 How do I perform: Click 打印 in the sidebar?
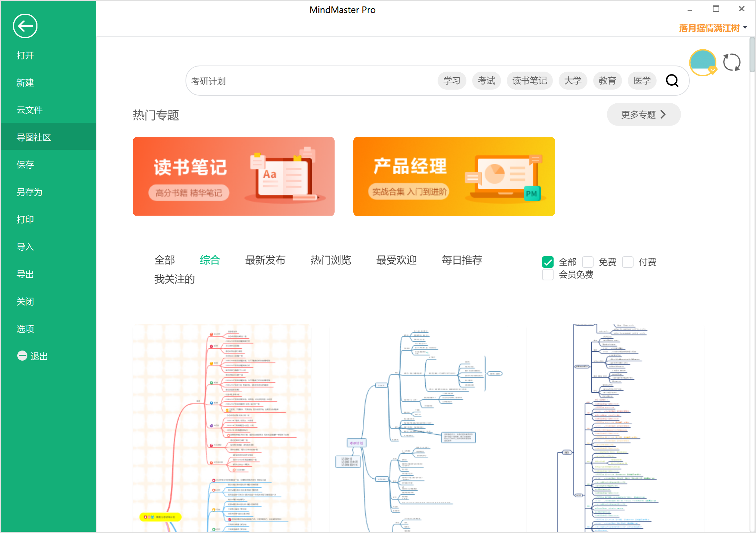pyautogui.click(x=48, y=220)
